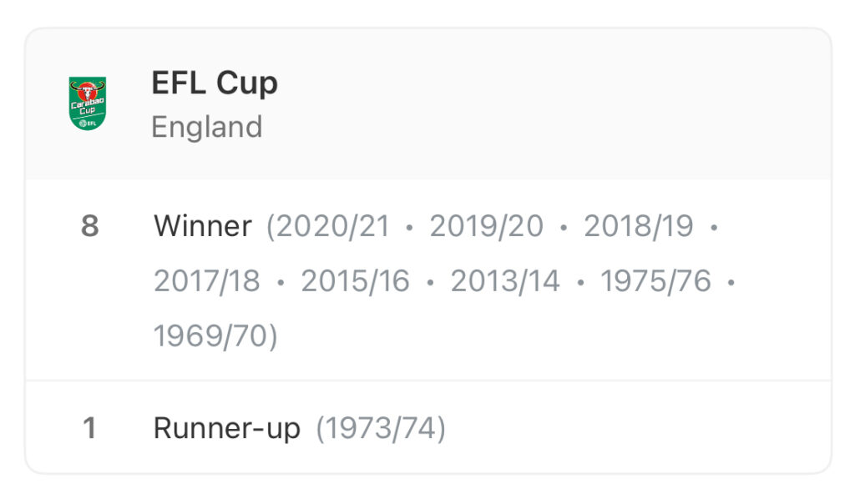The image size is (855, 504).
Task: Select the Winner label
Action: pos(202,226)
